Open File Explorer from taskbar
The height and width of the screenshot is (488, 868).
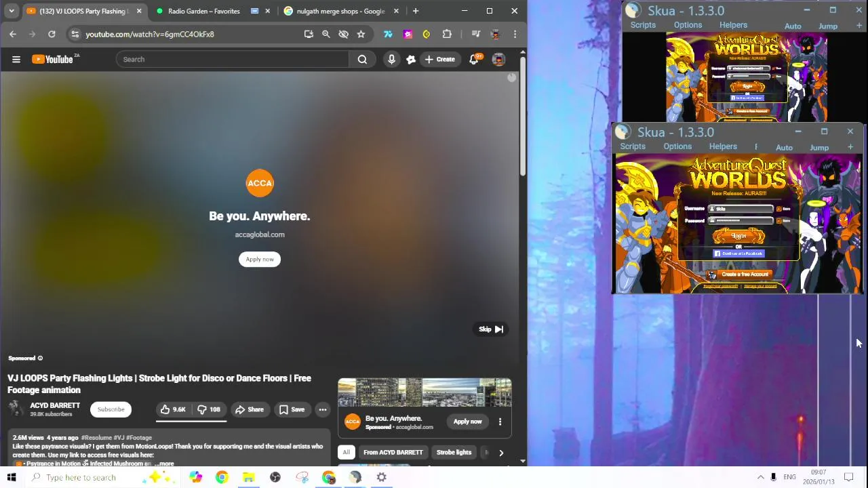pyautogui.click(x=248, y=477)
